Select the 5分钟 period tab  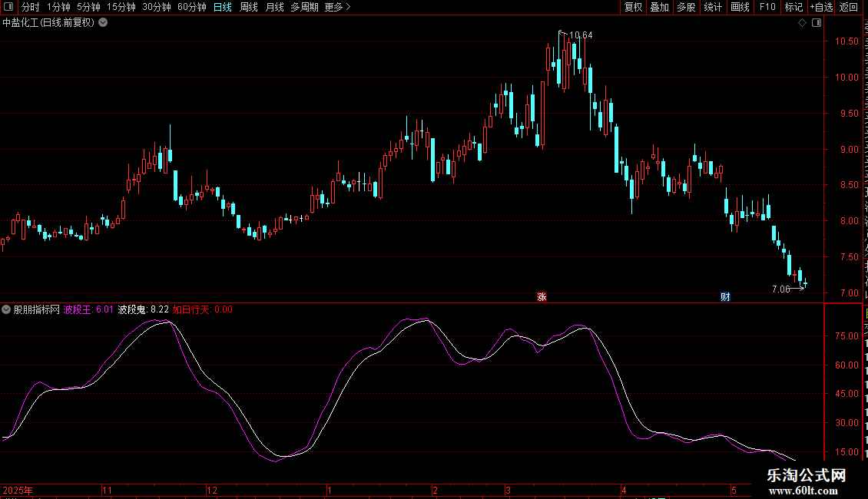pos(88,7)
